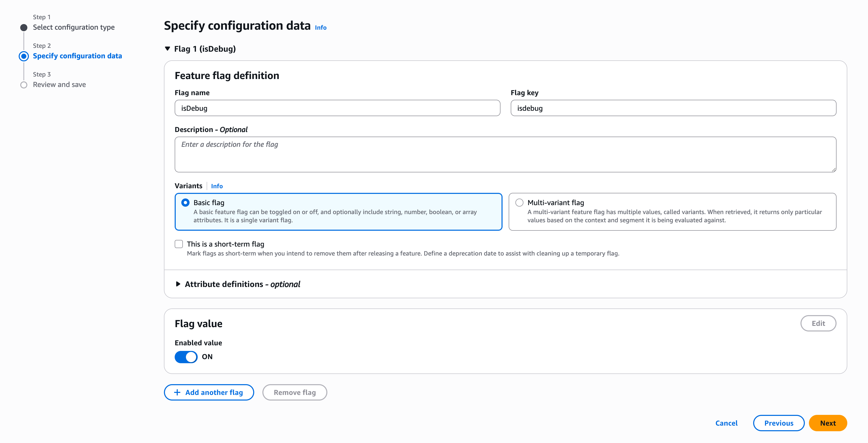The height and width of the screenshot is (443, 868).
Task: Click the plus icon on Add another flag
Action: coord(177,392)
